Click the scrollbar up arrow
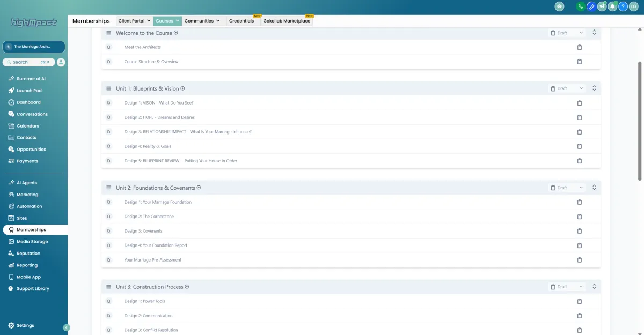This screenshot has width=644, height=335. tap(639, 30)
